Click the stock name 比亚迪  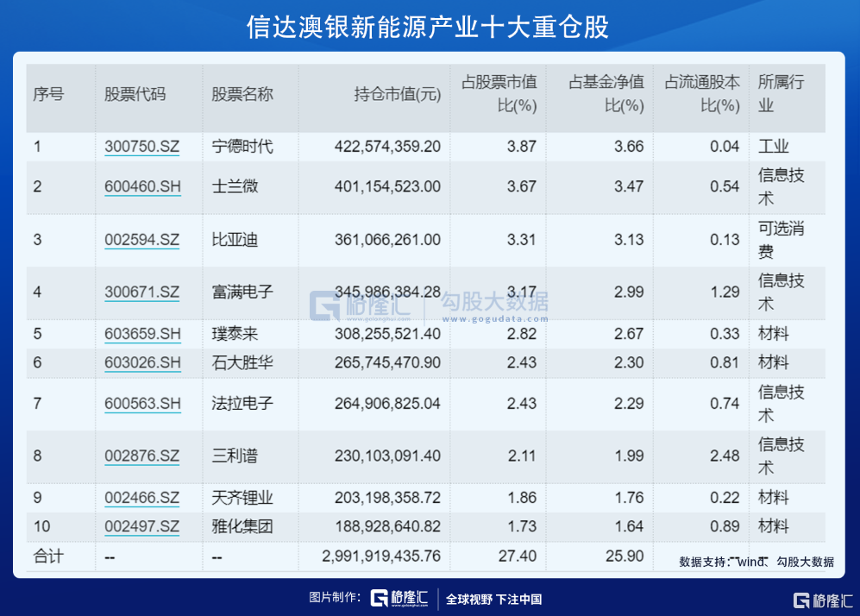(235, 240)
